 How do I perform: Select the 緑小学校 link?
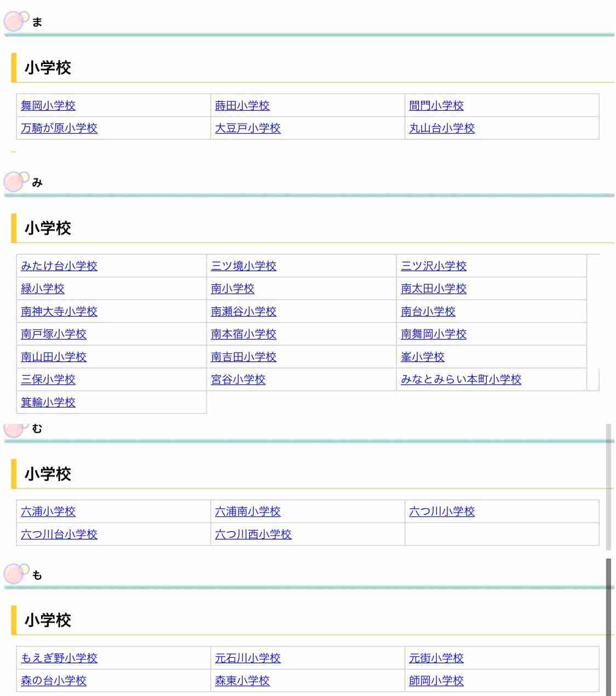tap(43, 289)
